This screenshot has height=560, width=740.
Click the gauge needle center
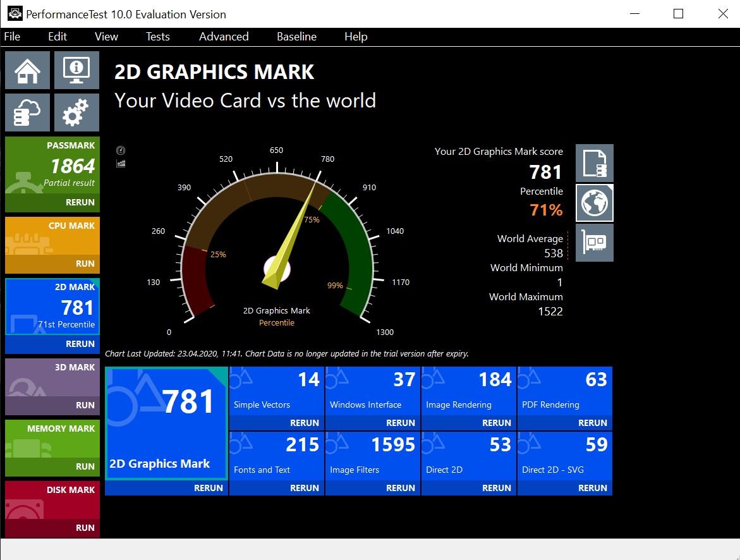277,269
